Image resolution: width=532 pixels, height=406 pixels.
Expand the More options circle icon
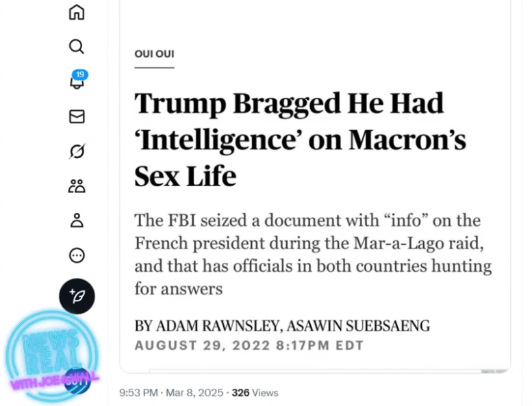[x=77, y=255]
